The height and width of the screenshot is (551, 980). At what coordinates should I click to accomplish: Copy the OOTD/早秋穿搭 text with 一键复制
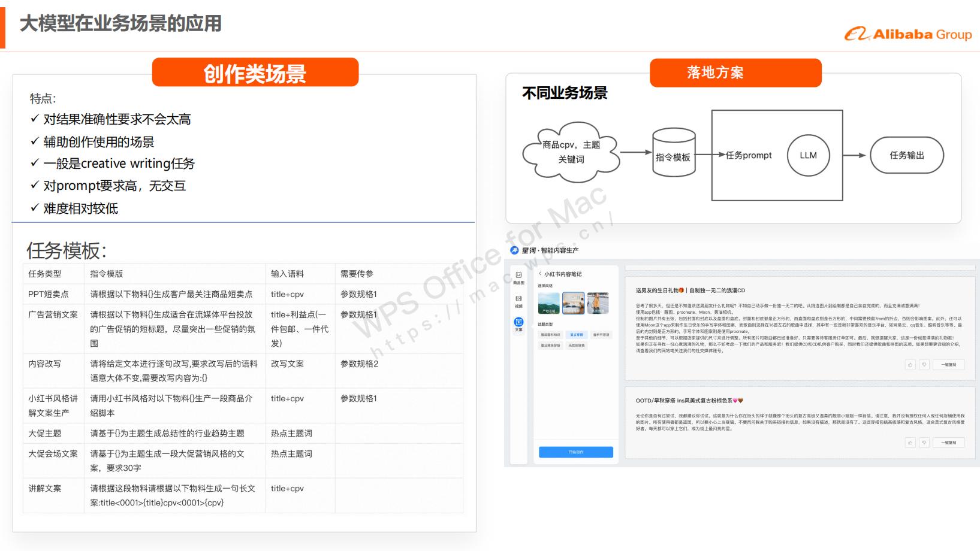coord(949,442)
